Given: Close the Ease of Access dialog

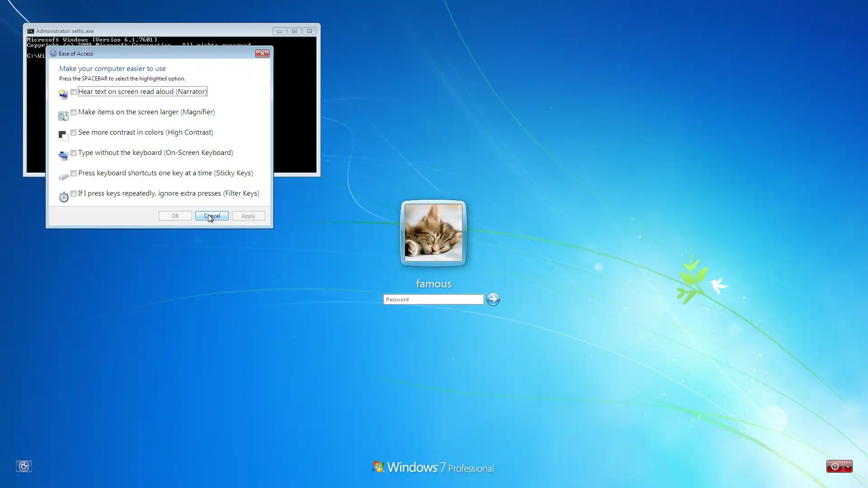Looking at the screenshot, I should pos(262,53).
